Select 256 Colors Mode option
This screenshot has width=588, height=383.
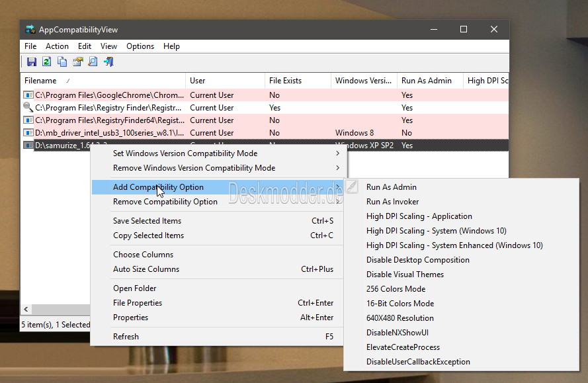tap(461, 289)
